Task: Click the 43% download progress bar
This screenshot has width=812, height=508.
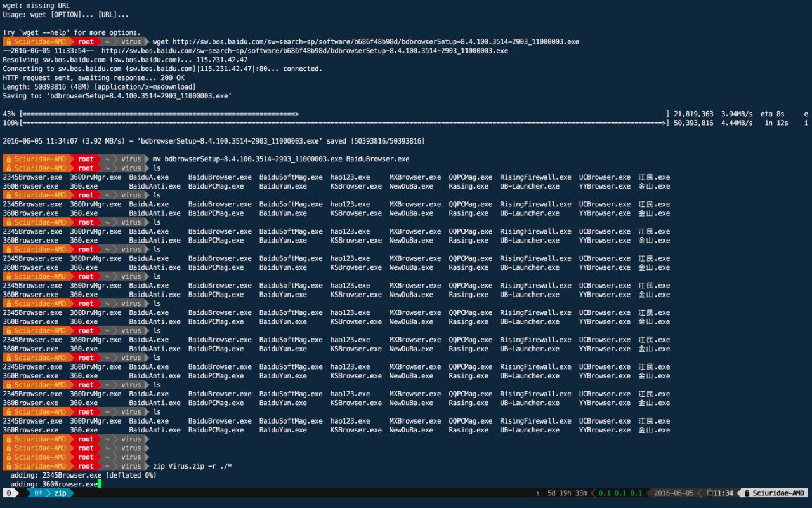Action: pos(159,114)
